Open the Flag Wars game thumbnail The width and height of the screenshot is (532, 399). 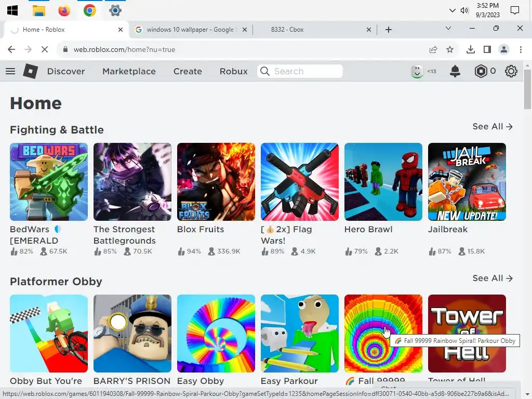tap(300, 182)
